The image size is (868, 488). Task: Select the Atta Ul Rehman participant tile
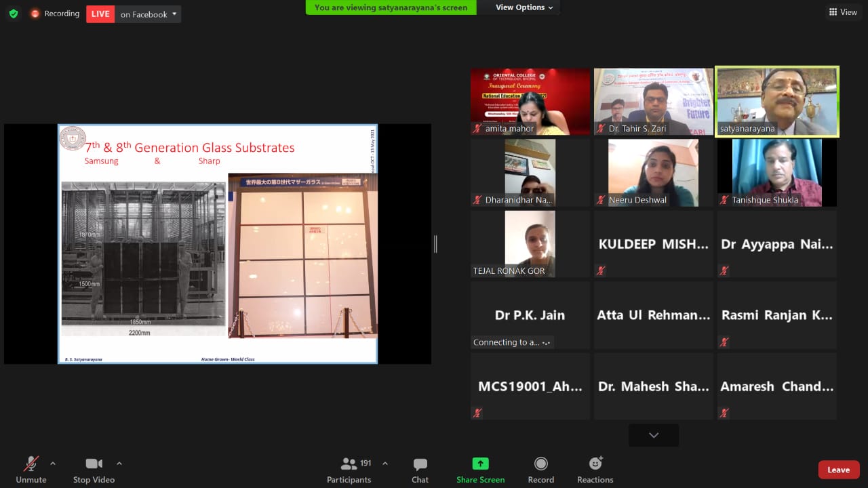click(x=654, y=315)
